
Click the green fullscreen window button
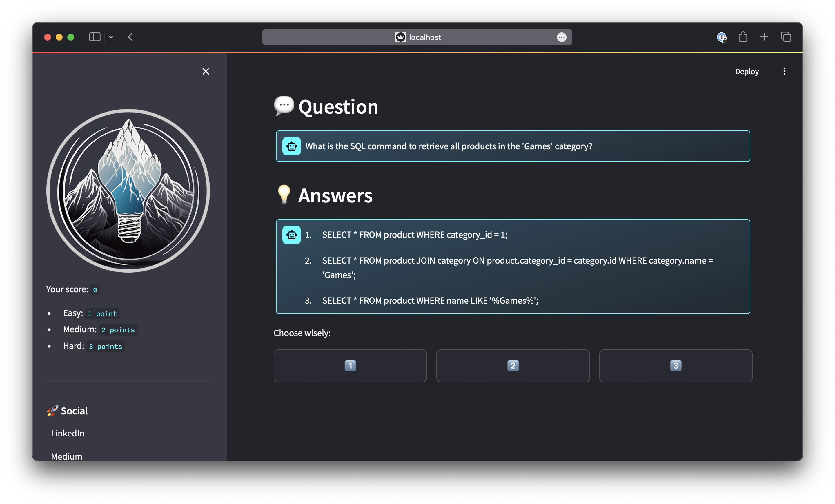click(71, 37)
